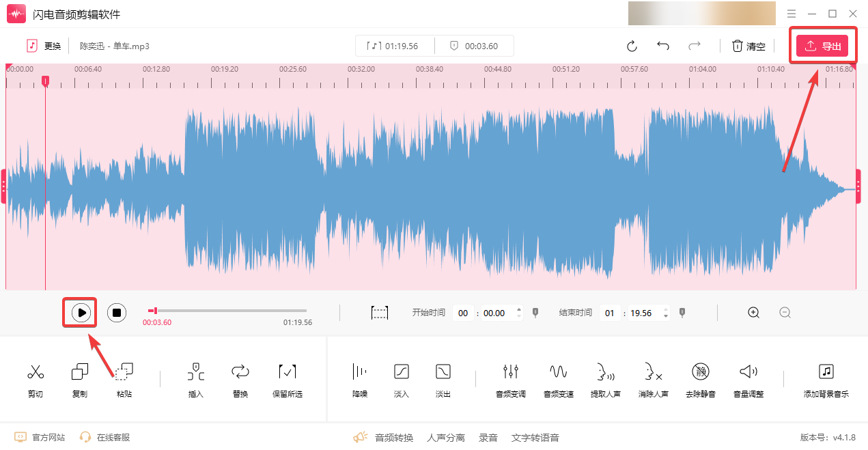Click the playback progress slider track
868x450 pixels.
click(227, 311)
